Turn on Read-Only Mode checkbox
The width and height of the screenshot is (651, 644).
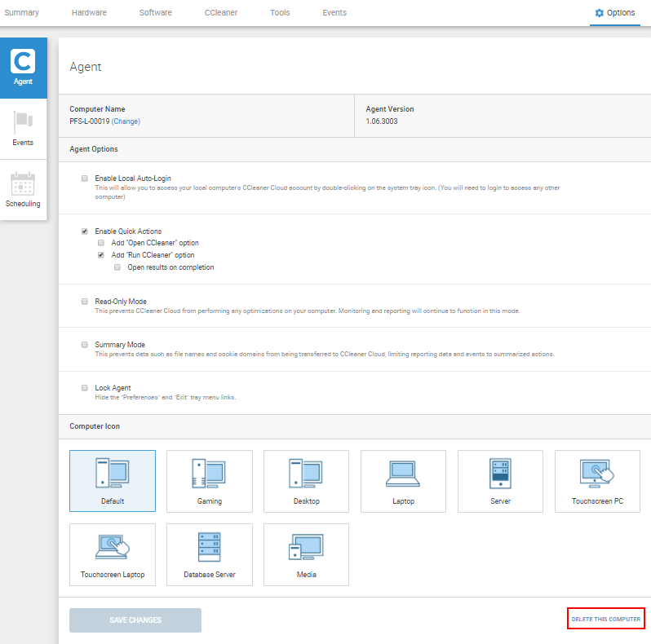(x=85, y=302)
